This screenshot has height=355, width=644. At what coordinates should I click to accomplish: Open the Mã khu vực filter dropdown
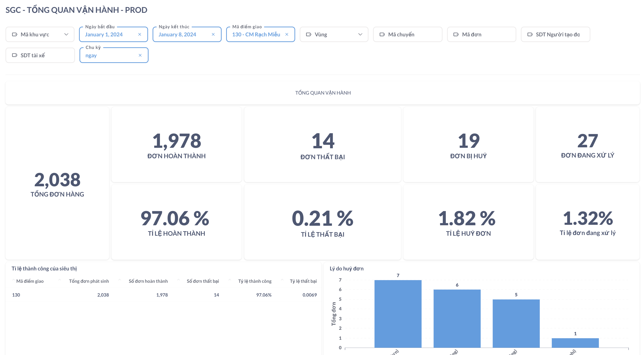(x=40, y=34)
